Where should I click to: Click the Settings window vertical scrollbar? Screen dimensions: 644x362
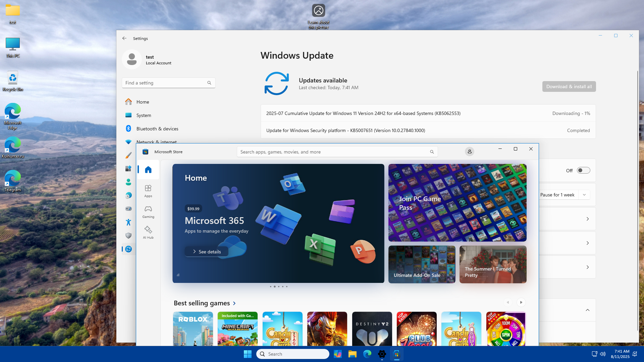click(637, 201)
